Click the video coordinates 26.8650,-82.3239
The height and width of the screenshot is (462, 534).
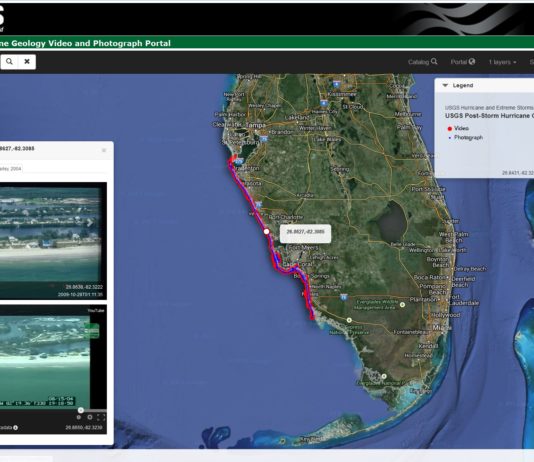84,428
